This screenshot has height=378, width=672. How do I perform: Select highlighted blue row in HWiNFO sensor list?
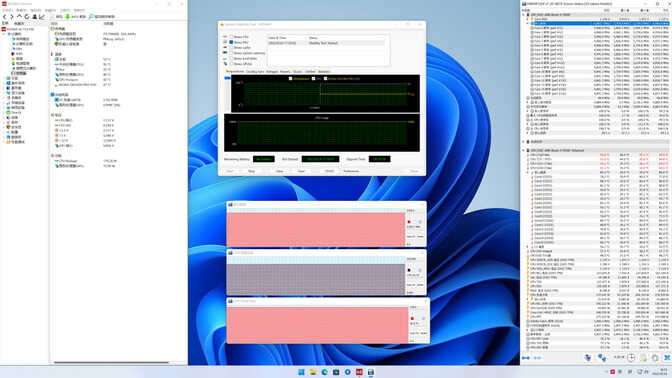point(600,23)
